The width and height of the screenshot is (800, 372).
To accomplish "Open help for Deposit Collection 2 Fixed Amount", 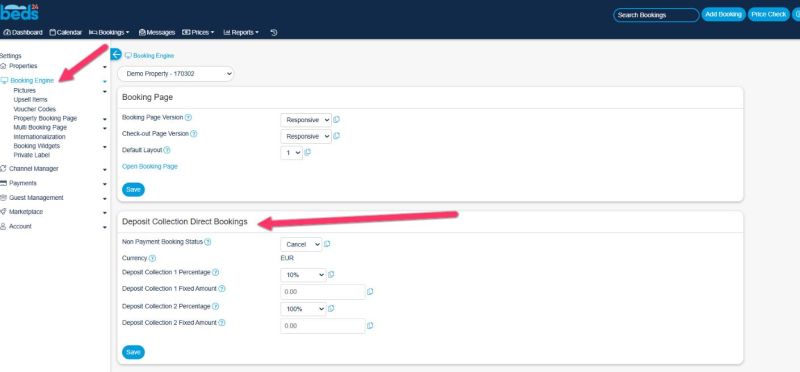I will (222, 323).
